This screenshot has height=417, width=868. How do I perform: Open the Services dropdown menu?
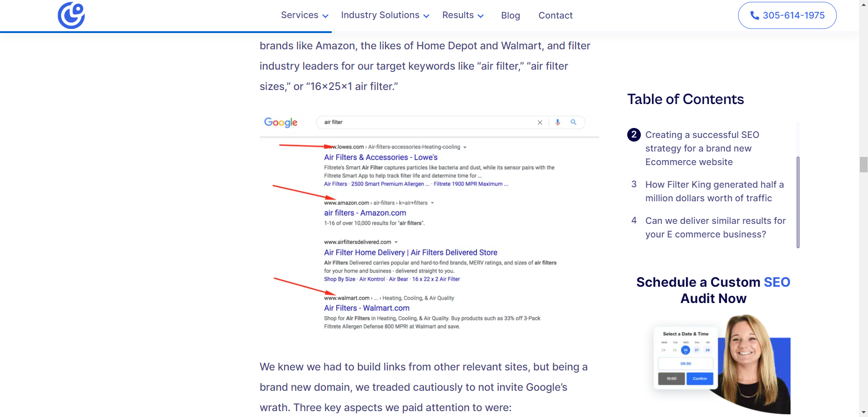pyautogui.click(x=305, y=15)
